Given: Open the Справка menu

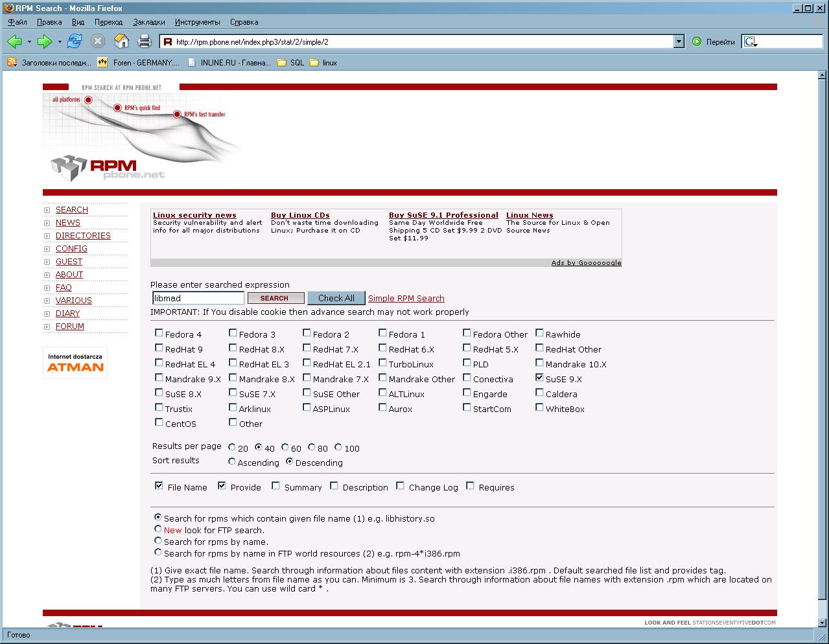Looking at the screenshot, I should pyautogui.click(x=244, y=22).
